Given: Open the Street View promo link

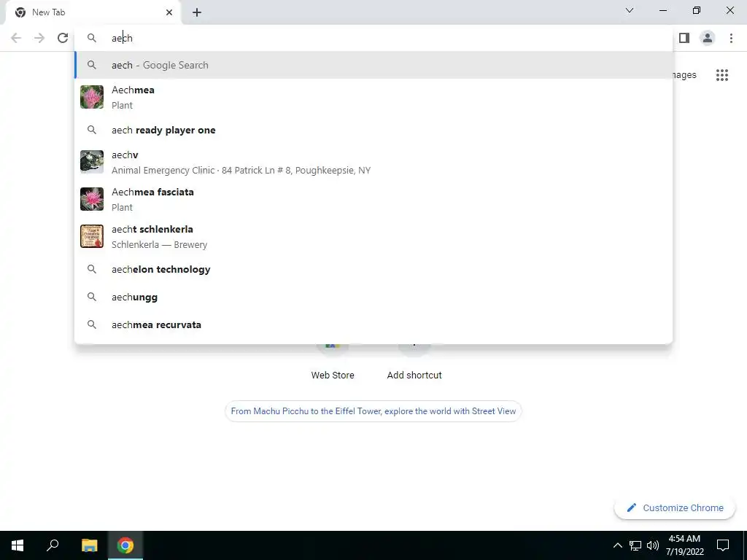Looking at the screenshot, I should click(x=373, y=411).
